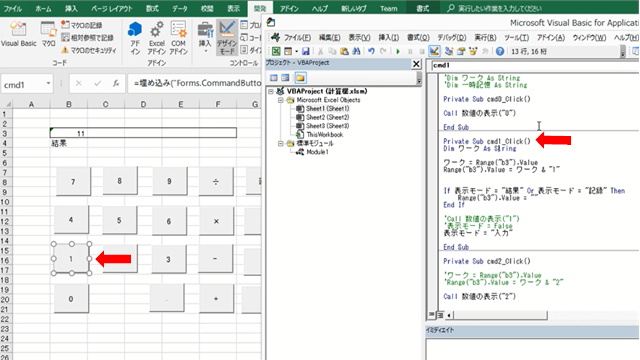Click View Microsoft Excel icon in VBA toolbar

point(276,51)
